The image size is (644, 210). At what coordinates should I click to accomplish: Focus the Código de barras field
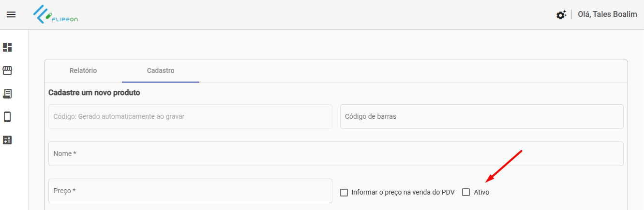[481, 116]
